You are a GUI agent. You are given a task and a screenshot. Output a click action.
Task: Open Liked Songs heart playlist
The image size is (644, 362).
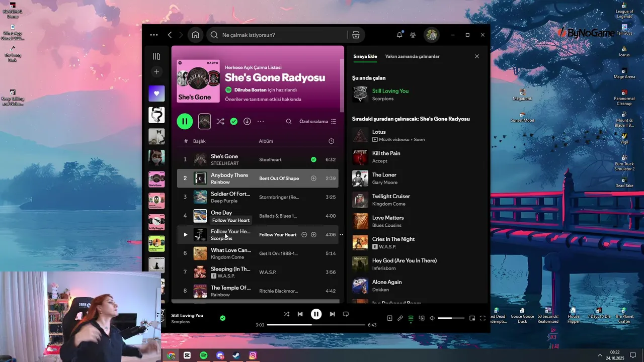point(156,94)
